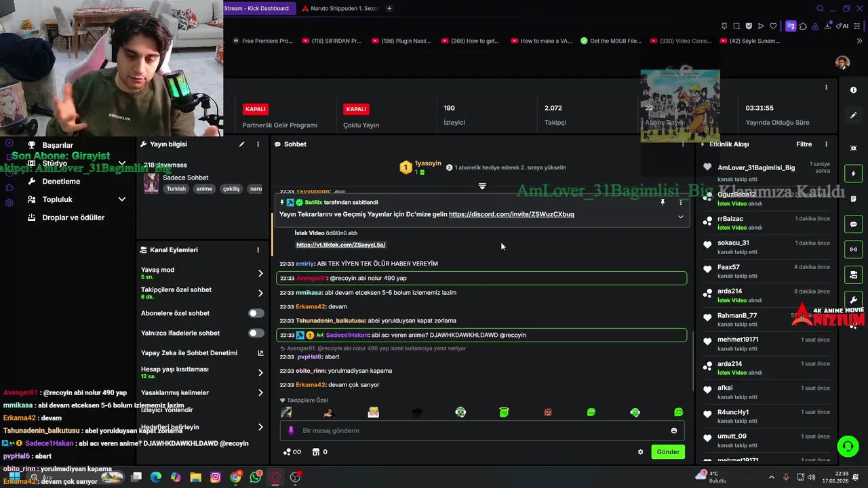Click the Partnerlik Gelir Programı KAPALI badge
868x488 pixels.
coord(256,108)
